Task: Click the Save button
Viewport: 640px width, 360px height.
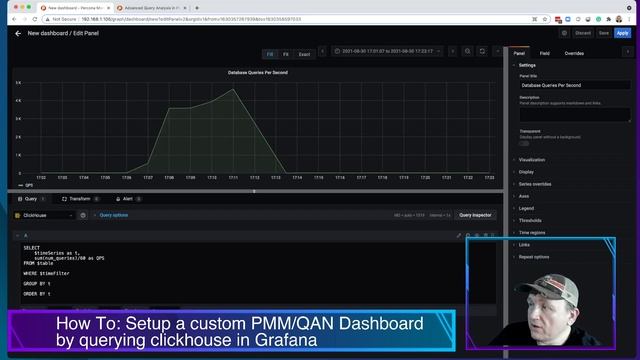Action: click(x=604, y=33)
